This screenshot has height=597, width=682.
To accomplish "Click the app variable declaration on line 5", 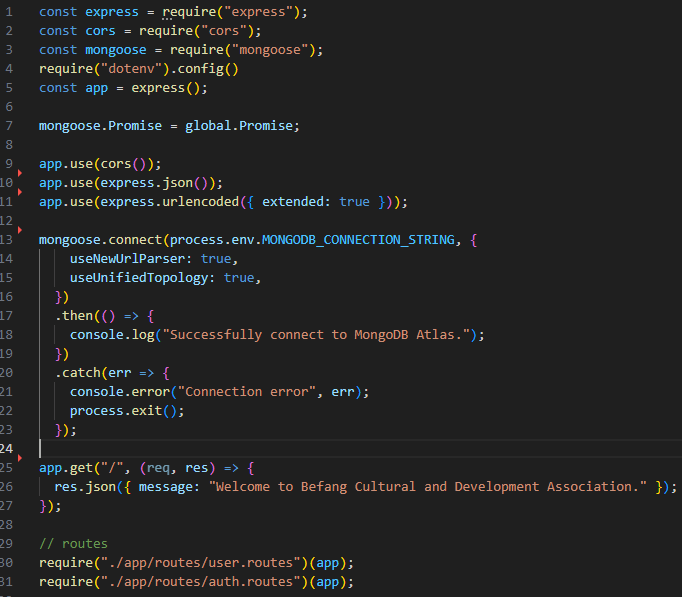I will click(97, 88).
